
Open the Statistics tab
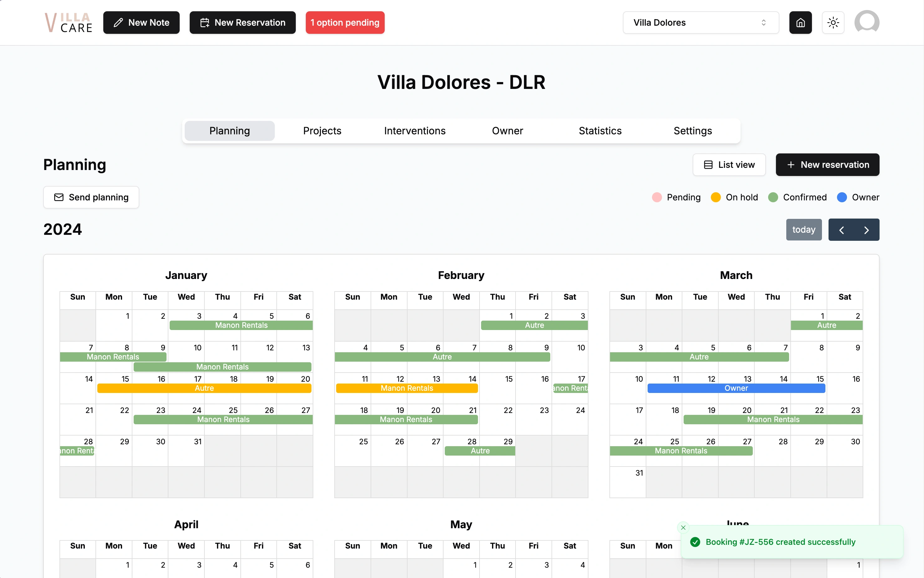(x=600, y=130)
